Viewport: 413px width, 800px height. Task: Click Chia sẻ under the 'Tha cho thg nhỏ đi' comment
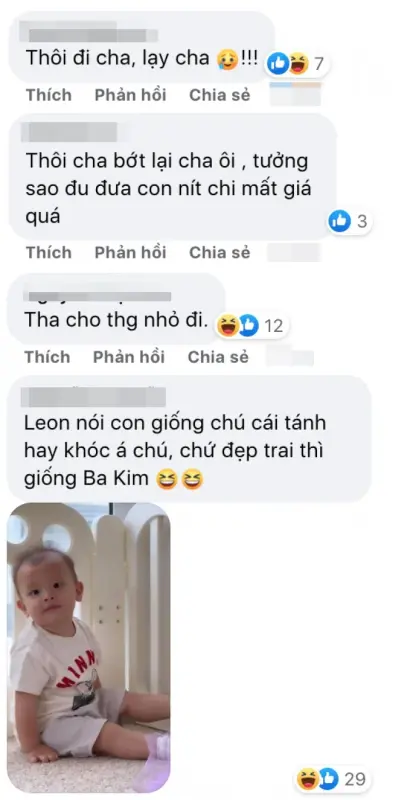click(218, 357)
